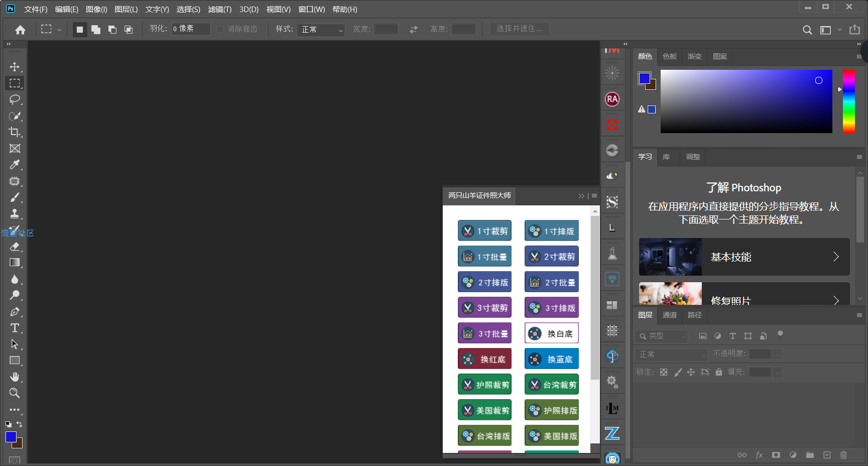Click the 护照裁剪 button
This screenshot has width=868, height=466.
(484, 384)
